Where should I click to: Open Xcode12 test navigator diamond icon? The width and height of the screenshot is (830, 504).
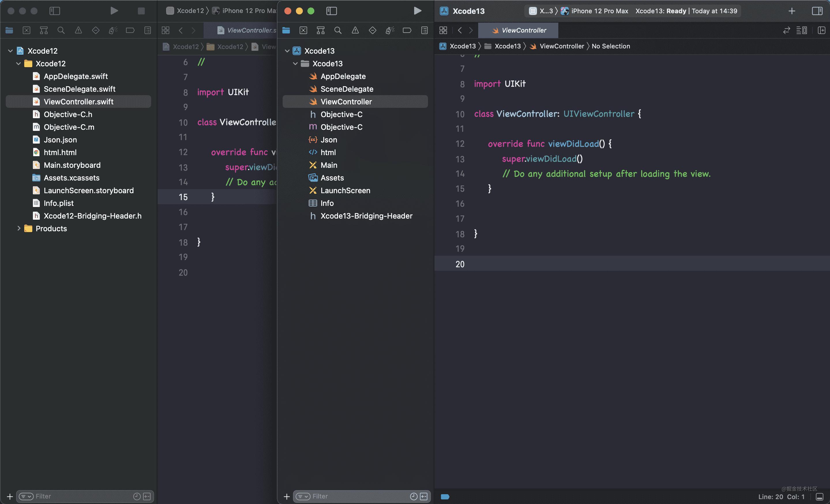point(95,30)
